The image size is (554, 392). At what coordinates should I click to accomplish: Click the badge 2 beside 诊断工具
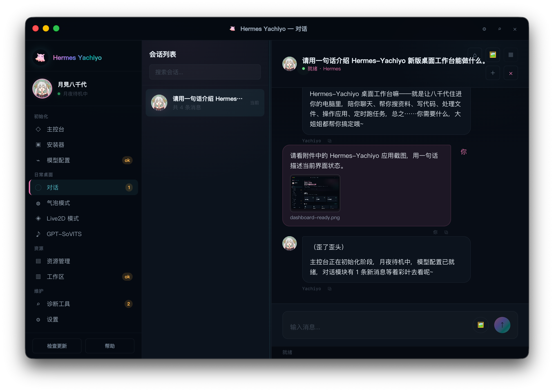[x=128, y=304]
